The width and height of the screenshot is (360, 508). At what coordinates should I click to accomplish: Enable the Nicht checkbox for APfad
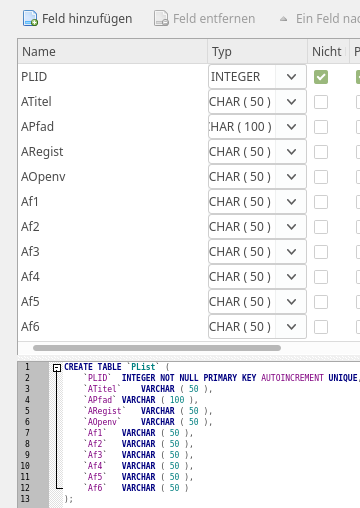(321, 127)
